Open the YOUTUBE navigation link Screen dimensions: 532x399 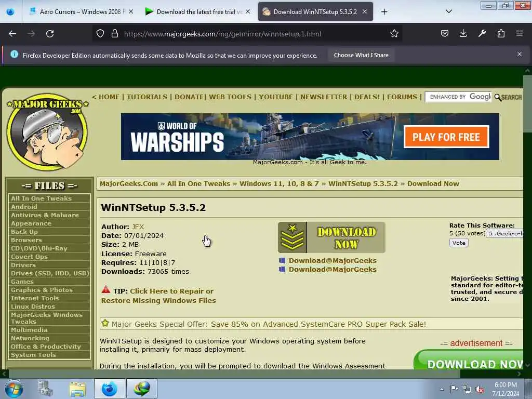click(x=276, y=97)
